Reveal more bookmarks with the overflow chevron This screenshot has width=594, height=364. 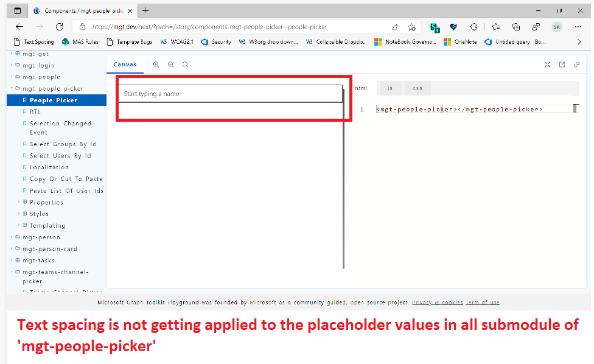click(x=579, y=41)
